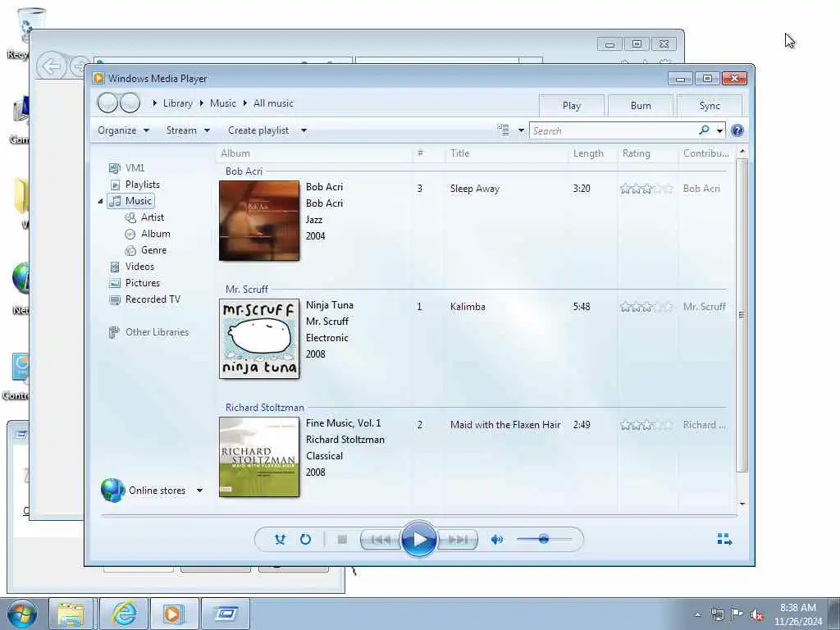
Task: Select Other Libraries in navigation pane
Action: click(x=149, y=332)
